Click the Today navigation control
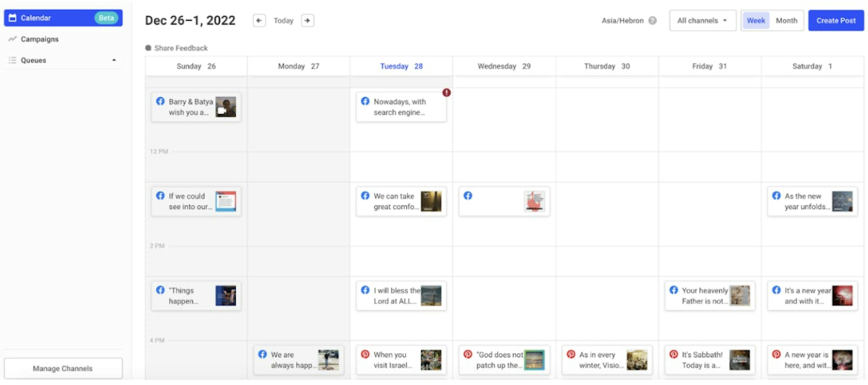868x385 pixels. tap(283, 21)
